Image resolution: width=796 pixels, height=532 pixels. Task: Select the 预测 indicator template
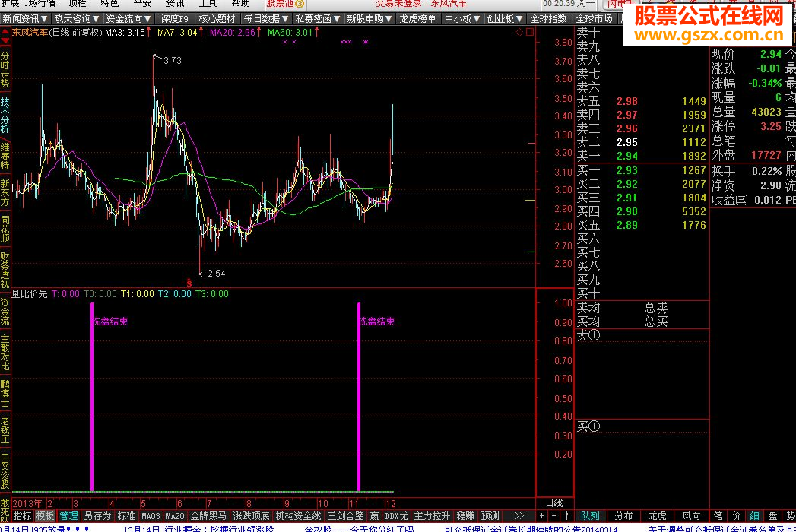(x=490, y=516)
